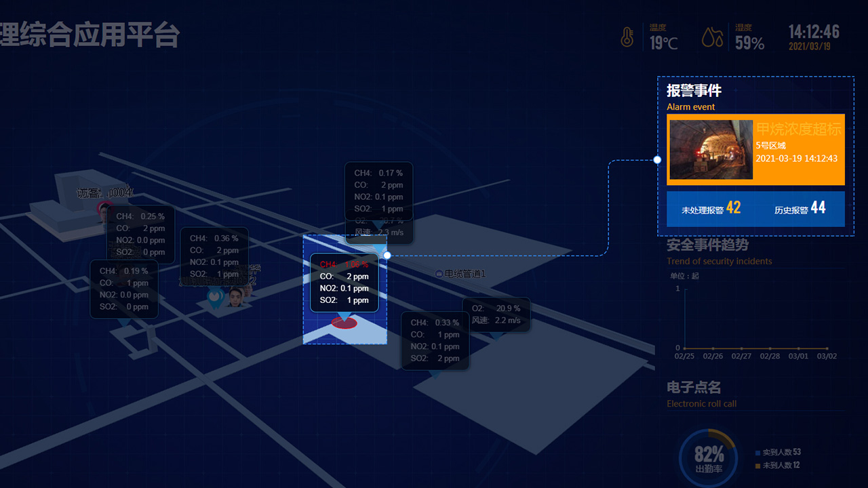Click the clock showing 14:12:46
This screenshot has height=488, width=868.
(814, 32)
